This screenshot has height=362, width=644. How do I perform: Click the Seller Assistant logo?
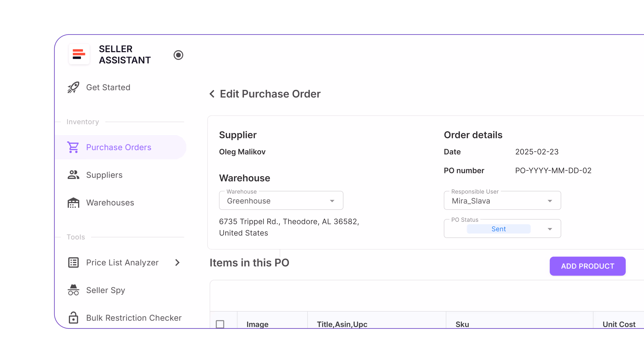[x=79, y=54]
